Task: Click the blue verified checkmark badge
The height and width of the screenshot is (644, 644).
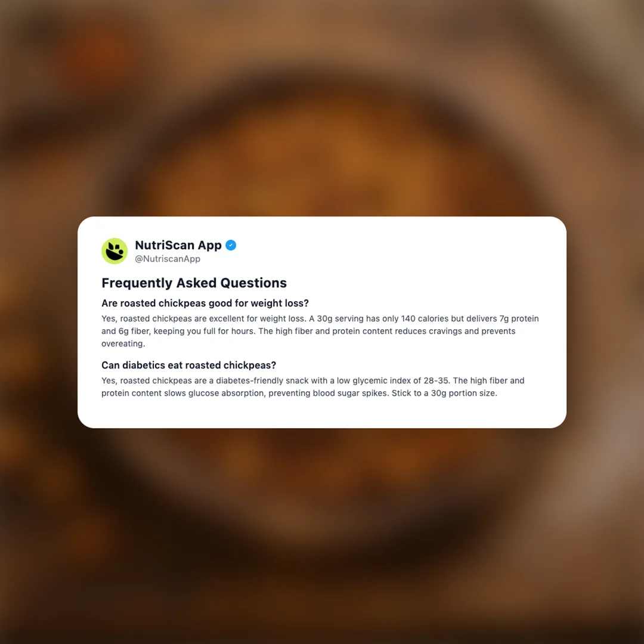Action: (x=231, y=245)
